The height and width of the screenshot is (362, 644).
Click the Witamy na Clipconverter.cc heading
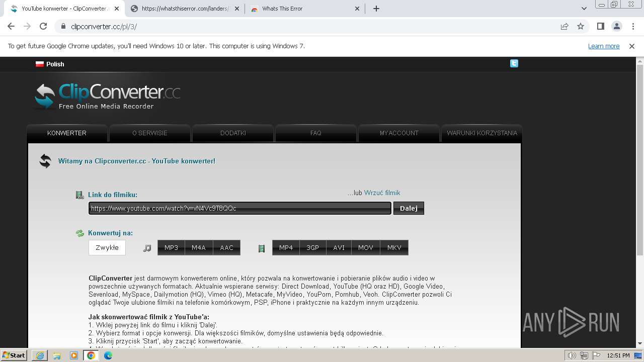click(137, 161)
